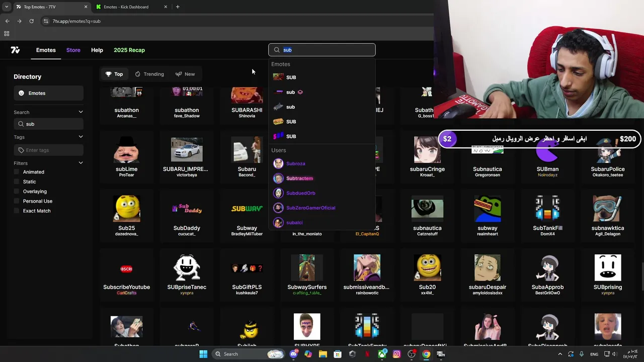
Task: Choose the lowercase 'sub' suggestion with pink badge
Action: coord(322,92)
